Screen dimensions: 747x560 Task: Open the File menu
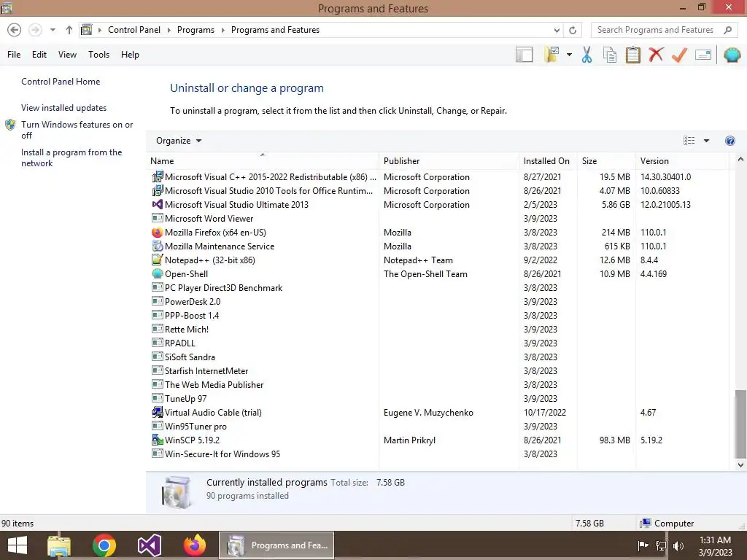tap(14, 55)
